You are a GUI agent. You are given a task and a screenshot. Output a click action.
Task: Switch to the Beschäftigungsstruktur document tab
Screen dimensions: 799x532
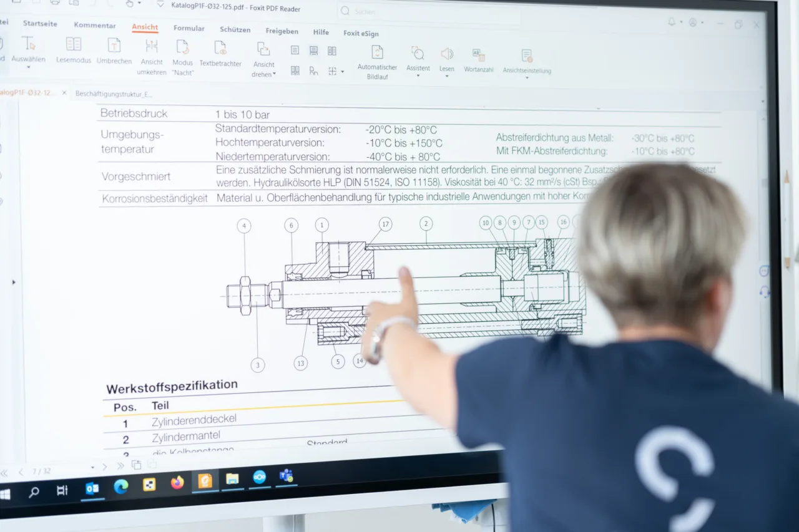[x=114, y=94]
